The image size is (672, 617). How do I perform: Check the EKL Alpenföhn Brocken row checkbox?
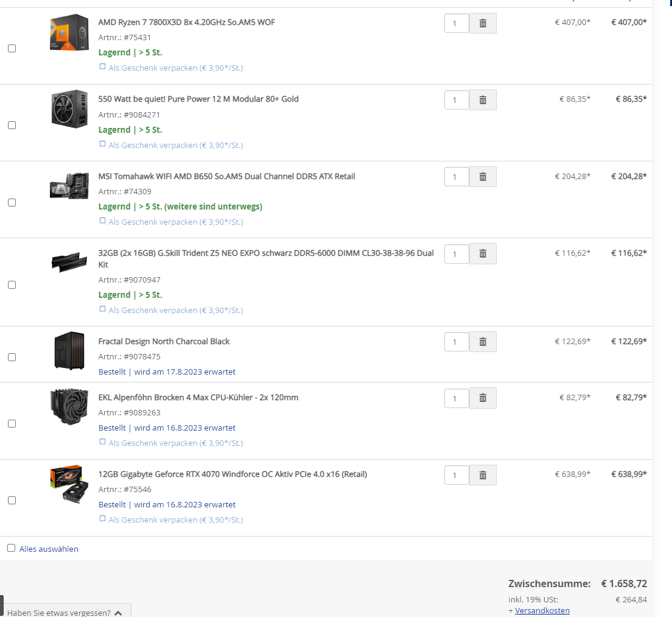point(12,424)
